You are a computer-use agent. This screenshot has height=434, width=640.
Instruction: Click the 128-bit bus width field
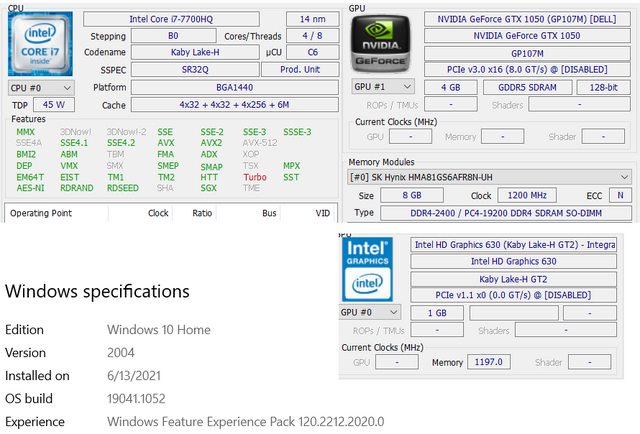[x=604, y=87]
